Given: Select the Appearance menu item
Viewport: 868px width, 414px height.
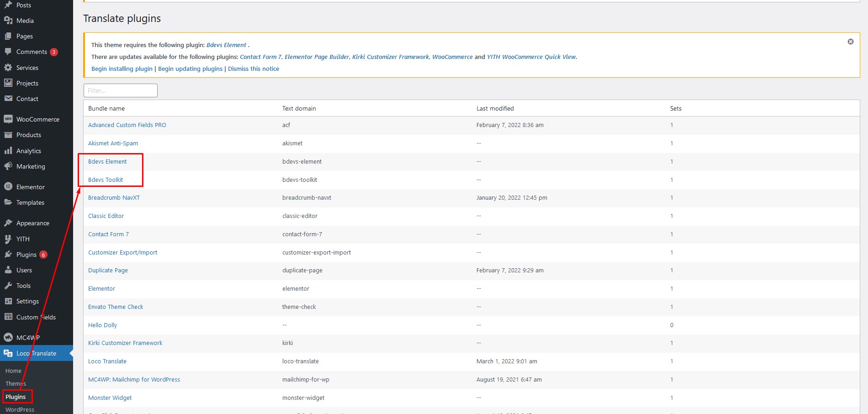Looking at the screenshot, I should (x=32, y=223).
